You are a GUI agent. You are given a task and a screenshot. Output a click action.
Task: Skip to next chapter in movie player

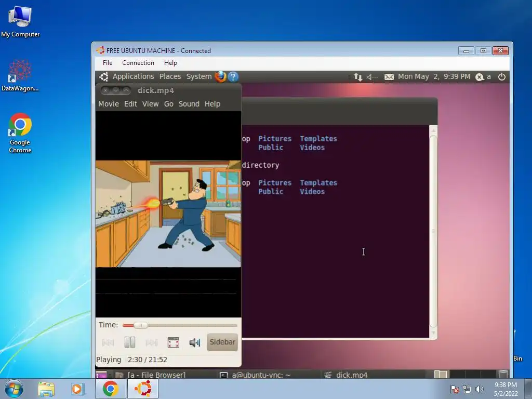tap(151, 342)
